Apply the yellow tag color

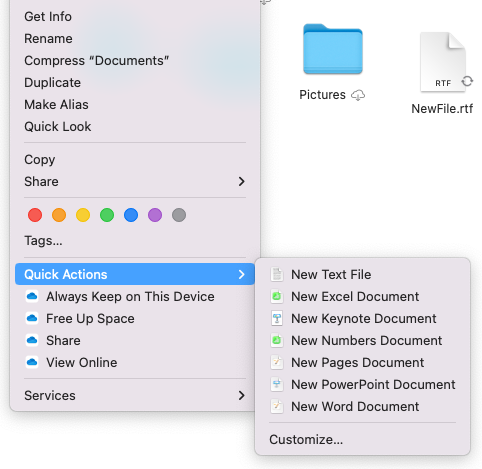[x=83, y=215]
